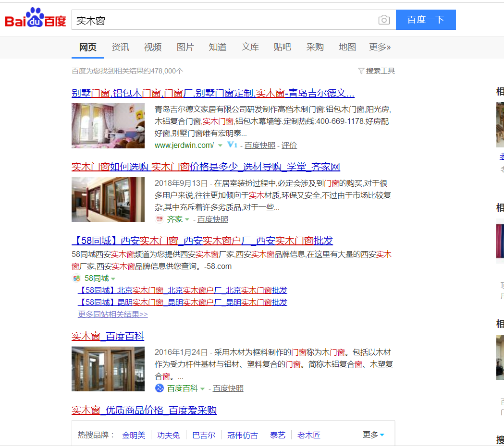Click hot brand 老木匠

tap(309, 435)
